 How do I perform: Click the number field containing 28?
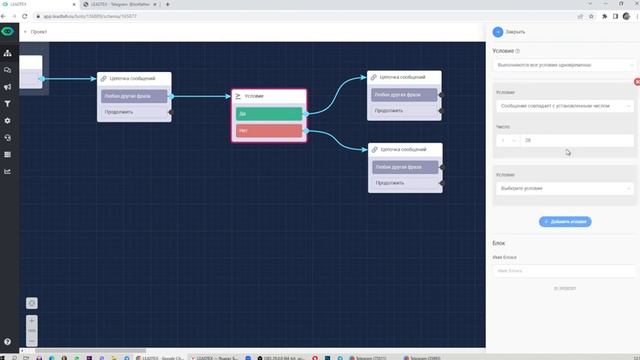[577, 140]
